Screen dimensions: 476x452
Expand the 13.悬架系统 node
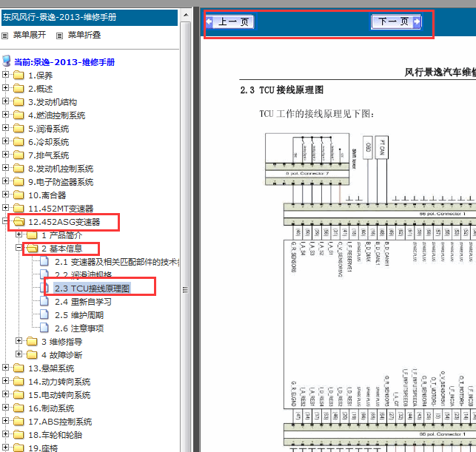coord(5,367)
